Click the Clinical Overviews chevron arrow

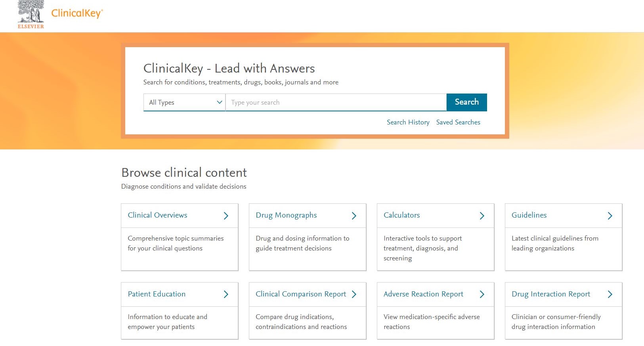[226, 216]
